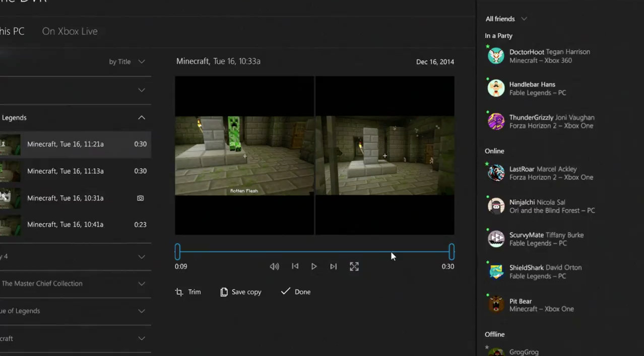The height and width of the screenshot is (356, 644).
Task: Click LastRoar Marcel Ackley name
Action: tap(543, 169)
